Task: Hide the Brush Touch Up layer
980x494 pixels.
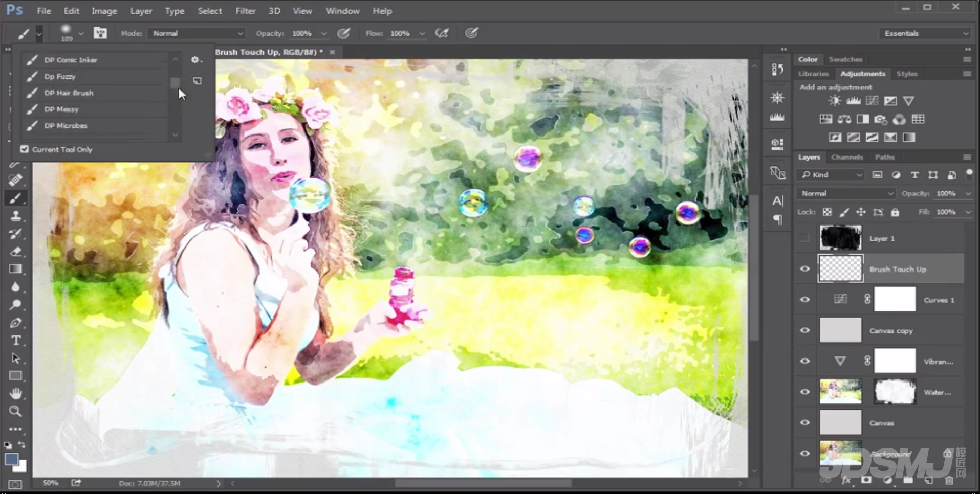Action: [805, 269]
